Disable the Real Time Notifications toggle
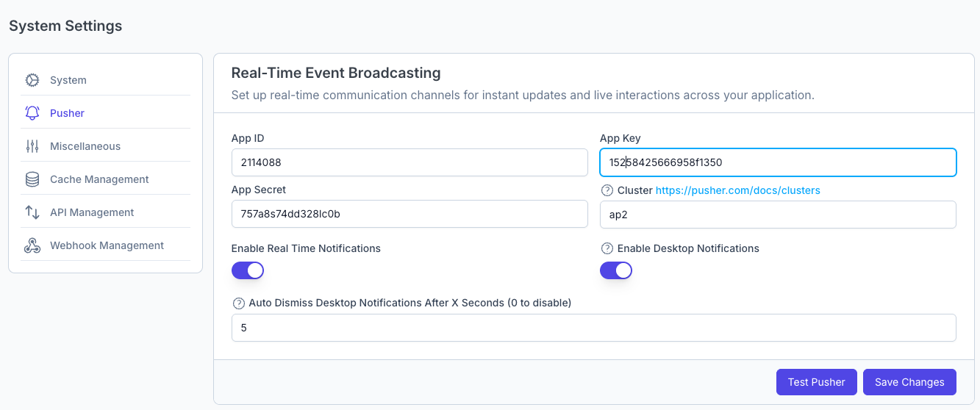980x410 pixels. coord(248,270)
